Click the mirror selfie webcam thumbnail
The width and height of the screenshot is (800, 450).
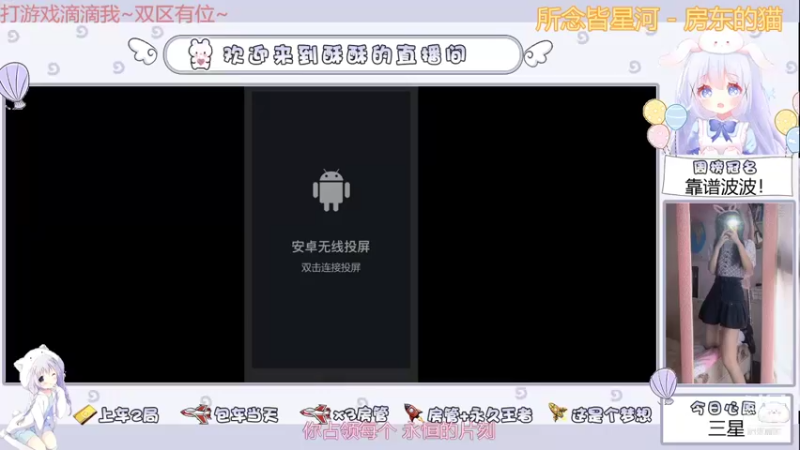pos(728,293)
